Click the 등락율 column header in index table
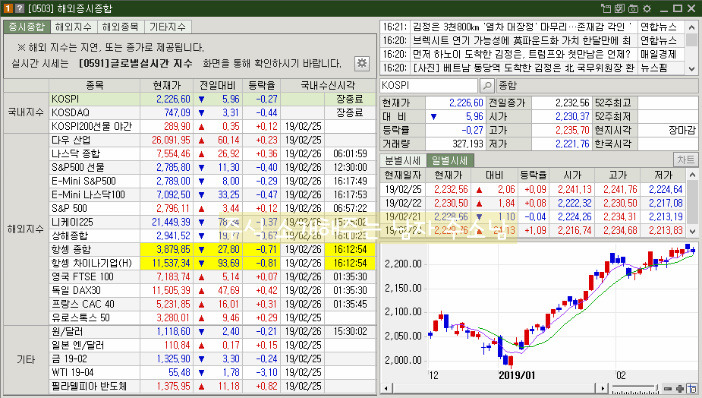Screen dimensions: 702x398 pyautogui.click(x=262, y=85)
